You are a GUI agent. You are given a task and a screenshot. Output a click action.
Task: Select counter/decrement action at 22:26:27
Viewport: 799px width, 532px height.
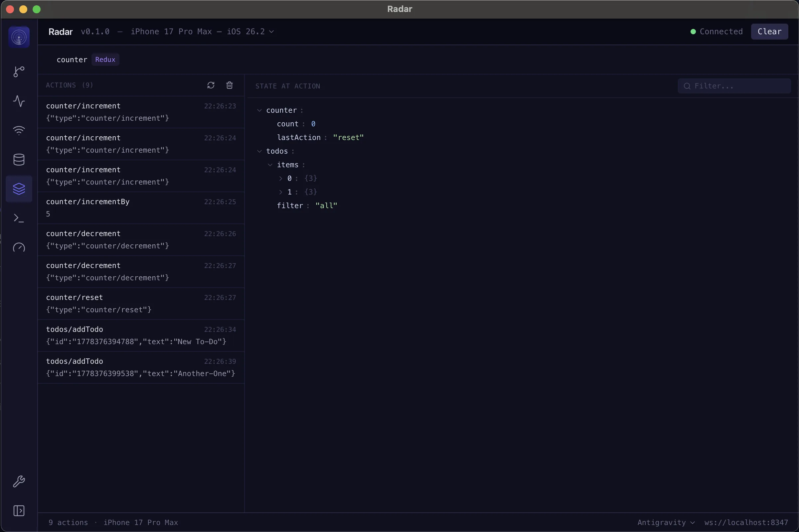pos(141,272)
